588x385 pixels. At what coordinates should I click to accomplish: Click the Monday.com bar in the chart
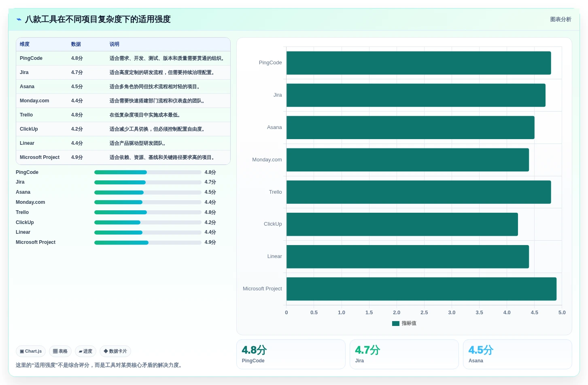pos(408,160)
